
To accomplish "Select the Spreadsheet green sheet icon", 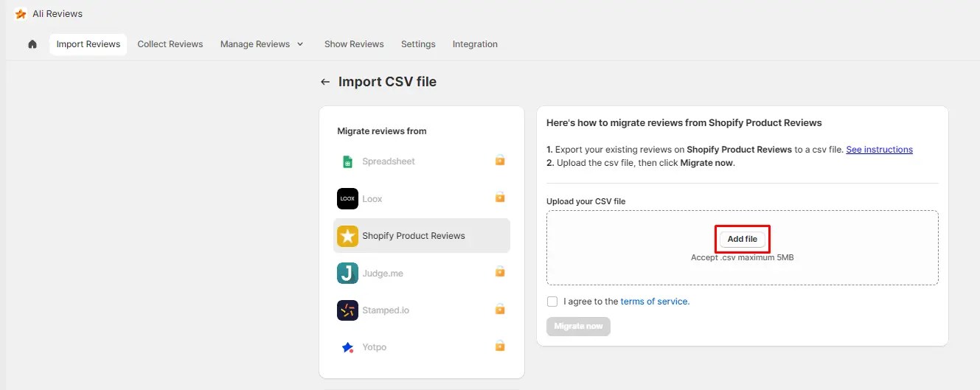I will [x=347, y=161].
